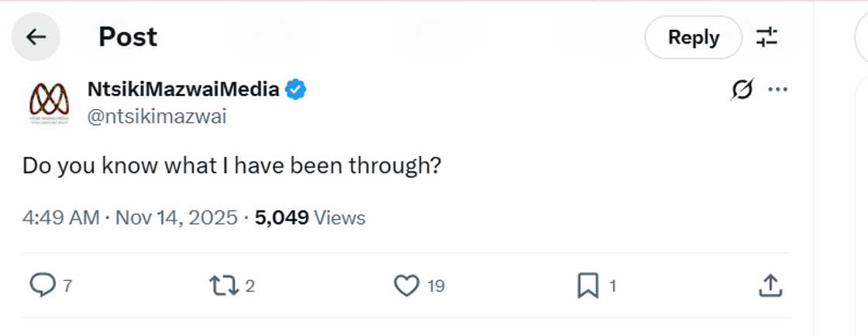The image size is (868, 336).
Task: Click the reply count of 7
Action: point(67,286)
